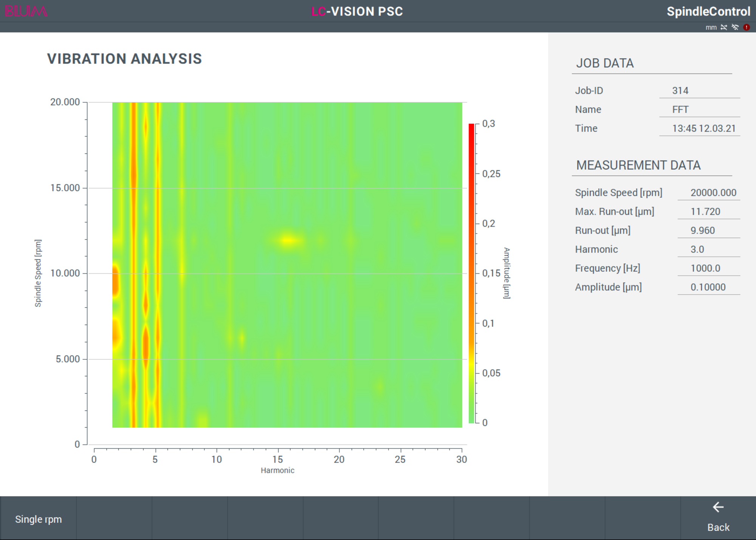
Task: Click the Back arrow icon
Action: coord(718,507)
